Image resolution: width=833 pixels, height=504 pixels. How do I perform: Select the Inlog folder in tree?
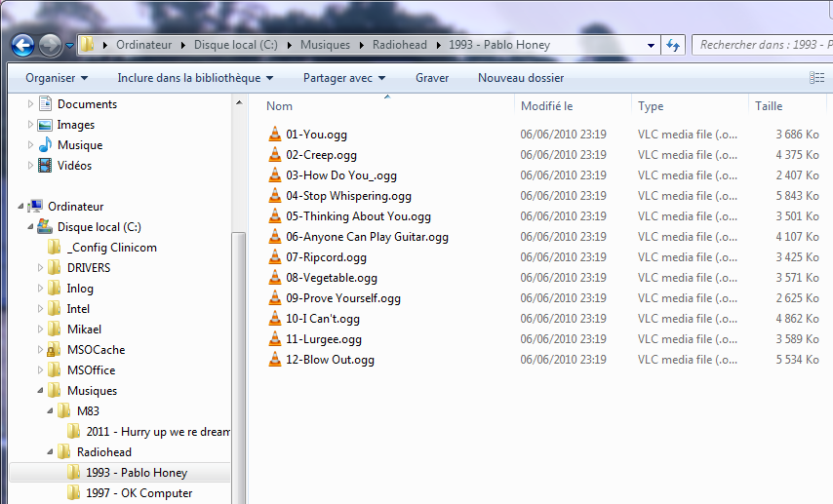(80, 289)
